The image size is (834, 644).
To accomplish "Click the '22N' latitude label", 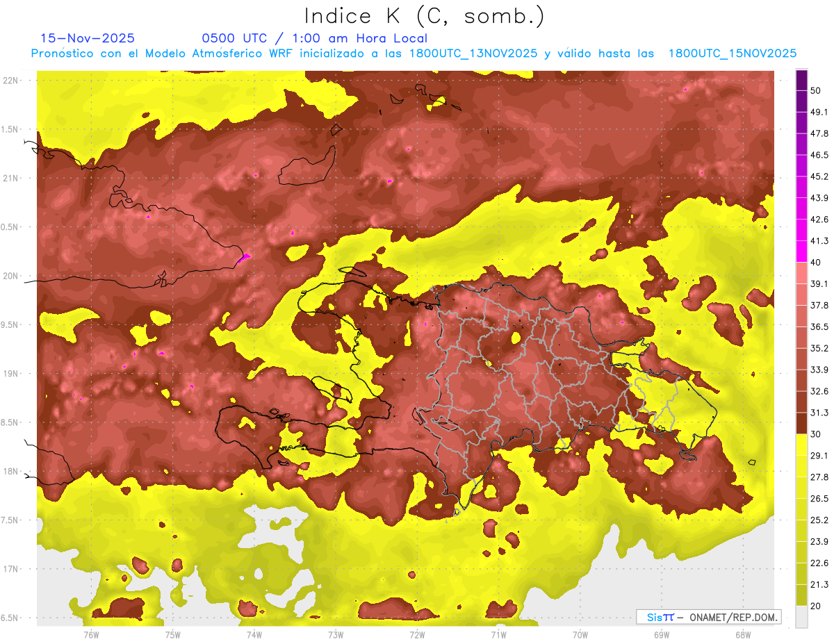I will tap(12, 81).
